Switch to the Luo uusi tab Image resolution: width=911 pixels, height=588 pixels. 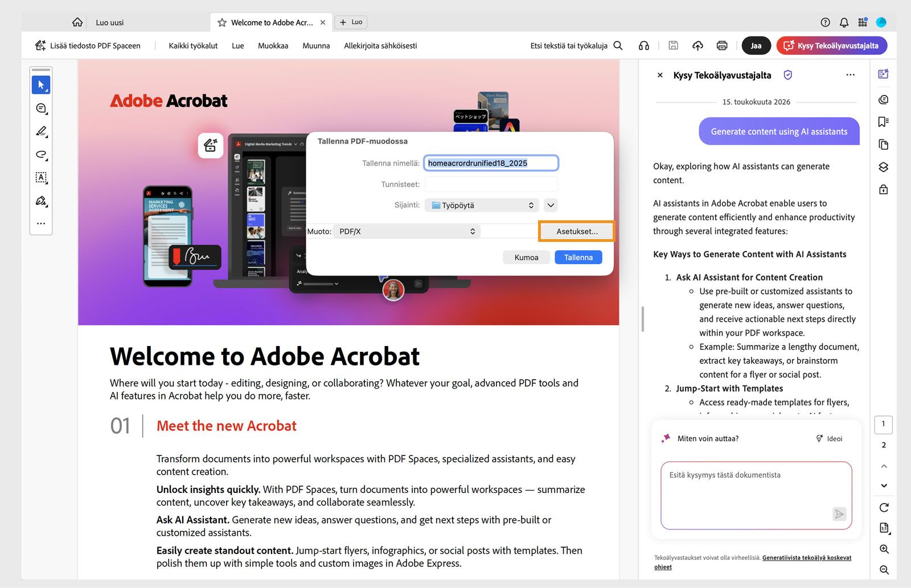point(110,23)
